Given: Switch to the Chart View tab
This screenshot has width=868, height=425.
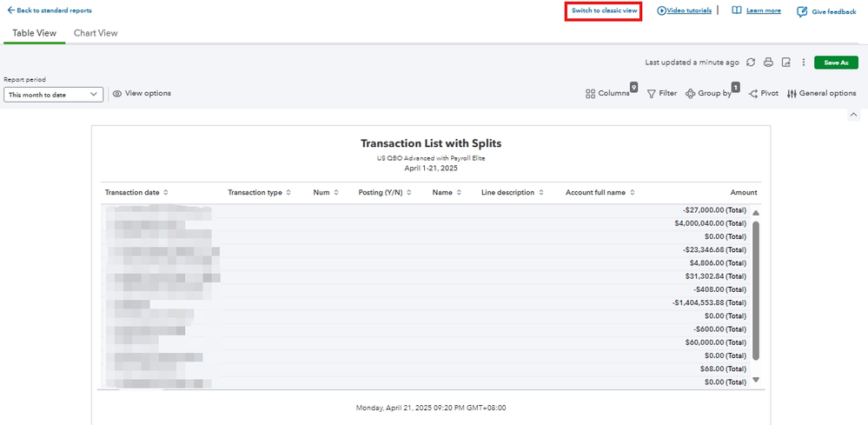Looking at the screenshot, I should (x=96, y=33).
